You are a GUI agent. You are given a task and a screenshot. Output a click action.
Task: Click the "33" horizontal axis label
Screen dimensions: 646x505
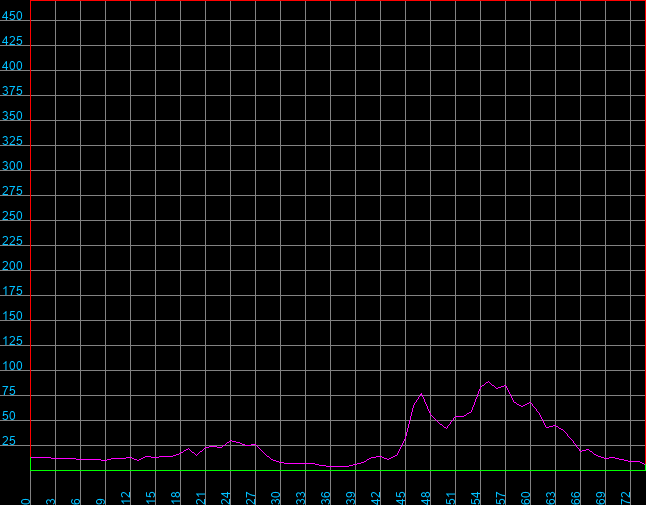pos(300,498)
